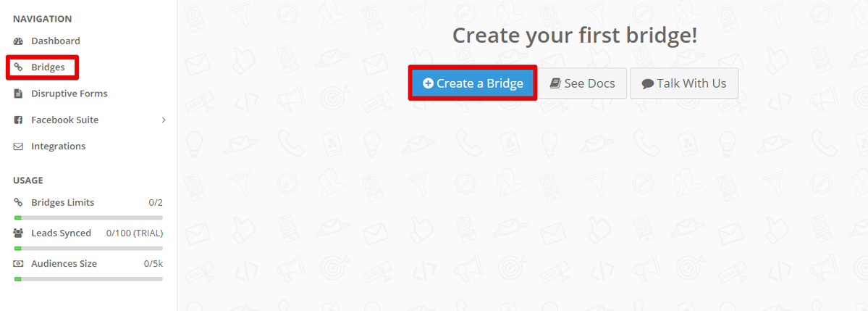Click the Talk With Us button
The width and height of the screenshot is (868, 311).
click(684, 83)
